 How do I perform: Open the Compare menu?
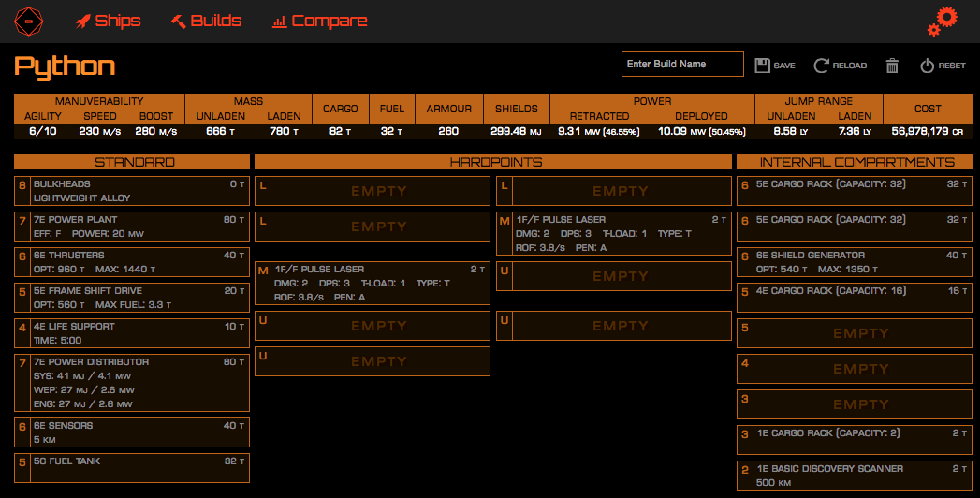click(320, 22)
